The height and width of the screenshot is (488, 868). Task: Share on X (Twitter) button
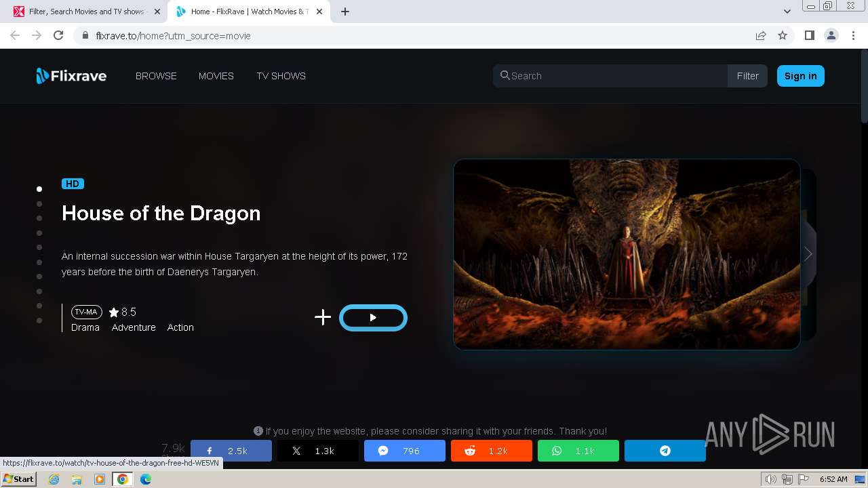tap(318, 451)
